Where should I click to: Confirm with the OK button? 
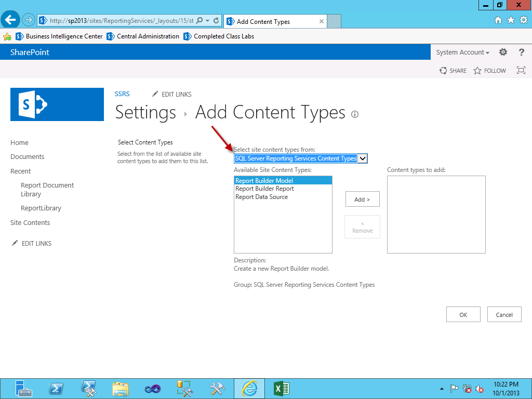point(463,314)
